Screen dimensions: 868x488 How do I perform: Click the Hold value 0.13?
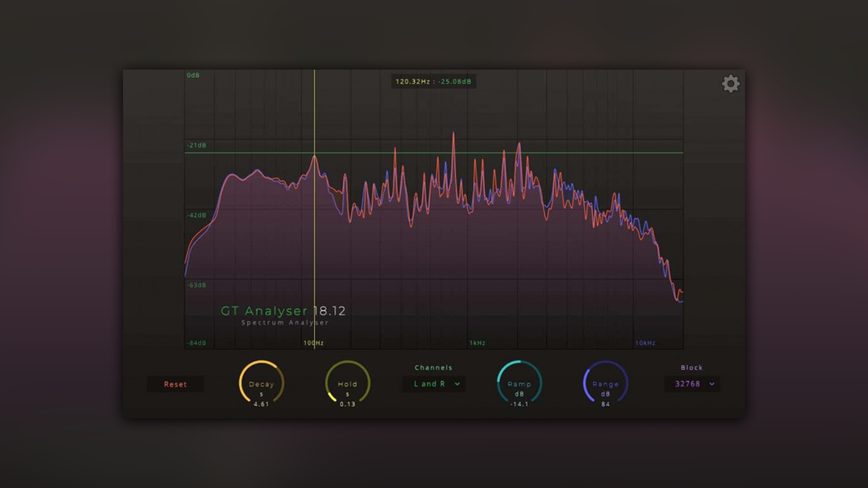(x=348, y=404)
